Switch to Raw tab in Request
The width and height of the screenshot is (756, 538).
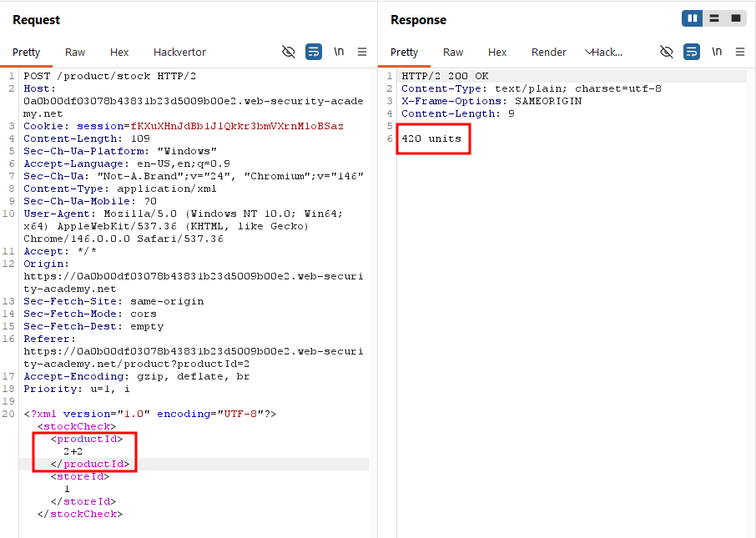[x=75, y=52]
